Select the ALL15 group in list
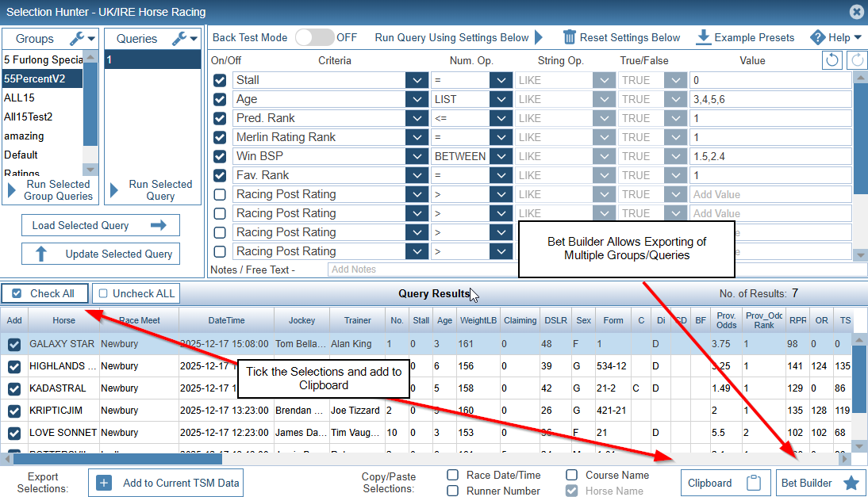 tap(44, 97)
